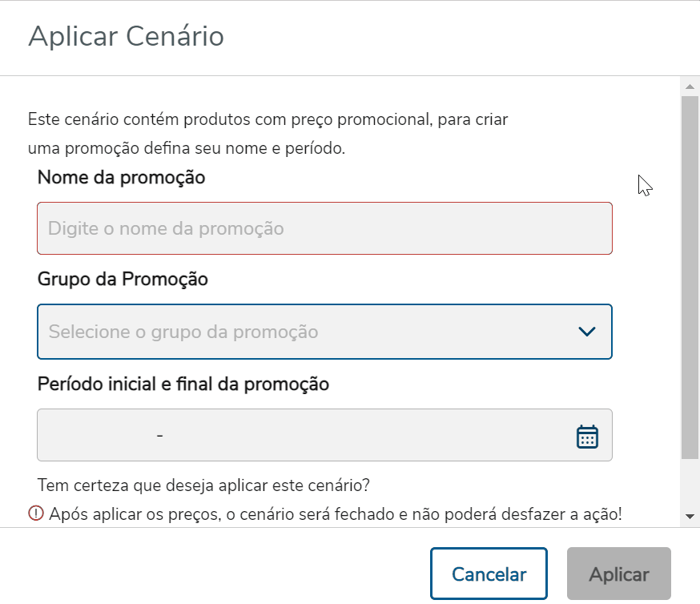
Task: Open the calendar date picker icon
Action: click(587, 436)
